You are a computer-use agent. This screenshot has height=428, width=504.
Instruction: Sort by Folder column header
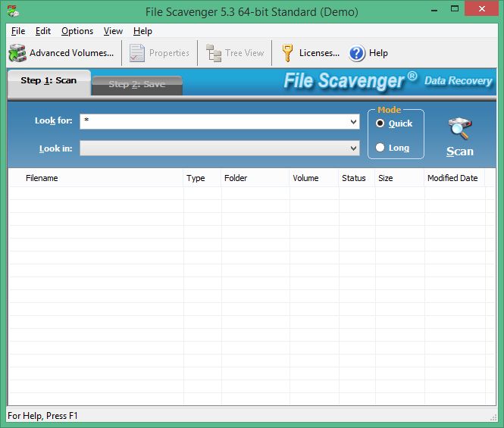coord(255,178)
